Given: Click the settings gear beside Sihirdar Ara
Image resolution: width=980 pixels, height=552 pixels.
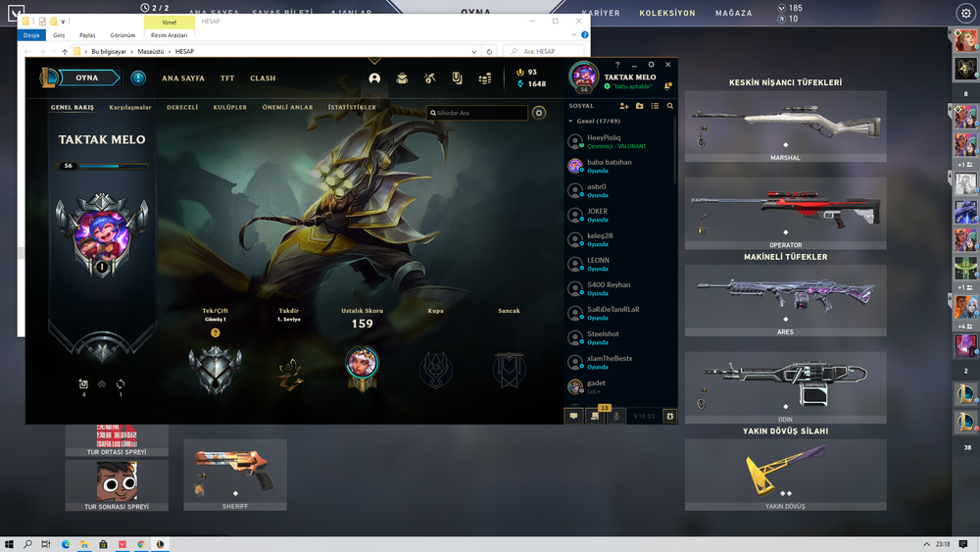Looking at the screenshot, I should tap(539, 113).
